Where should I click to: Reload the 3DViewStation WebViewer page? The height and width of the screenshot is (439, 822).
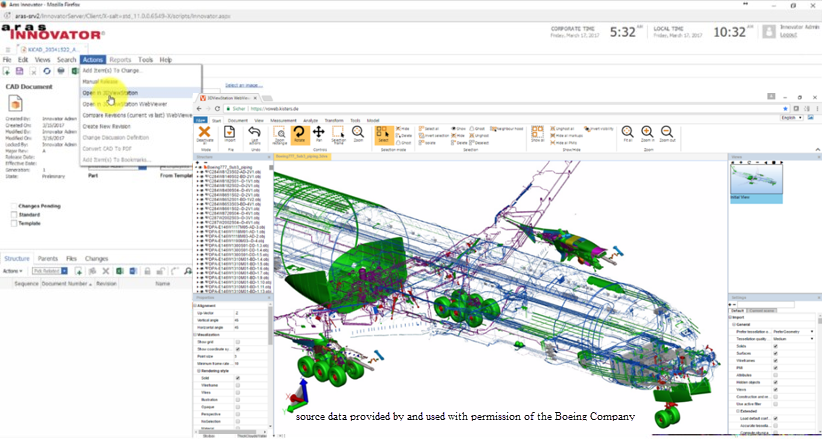click(x=217, y=109)
